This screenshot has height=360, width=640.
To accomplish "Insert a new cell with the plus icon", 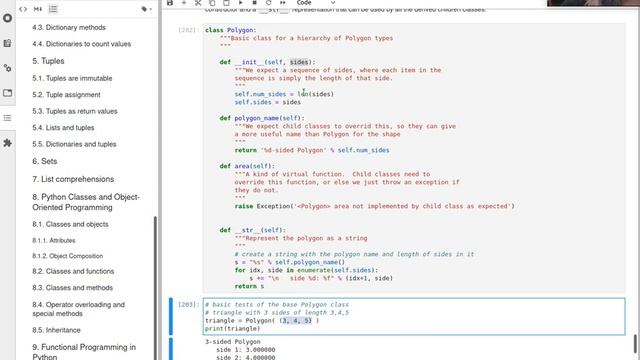I will click(184, 3).
